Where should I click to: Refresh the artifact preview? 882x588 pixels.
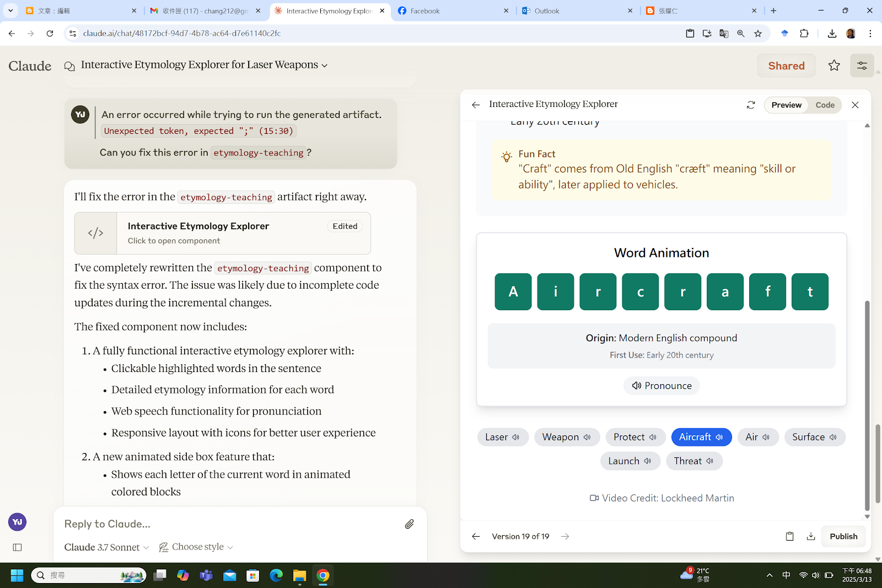[x=751, y=105]
